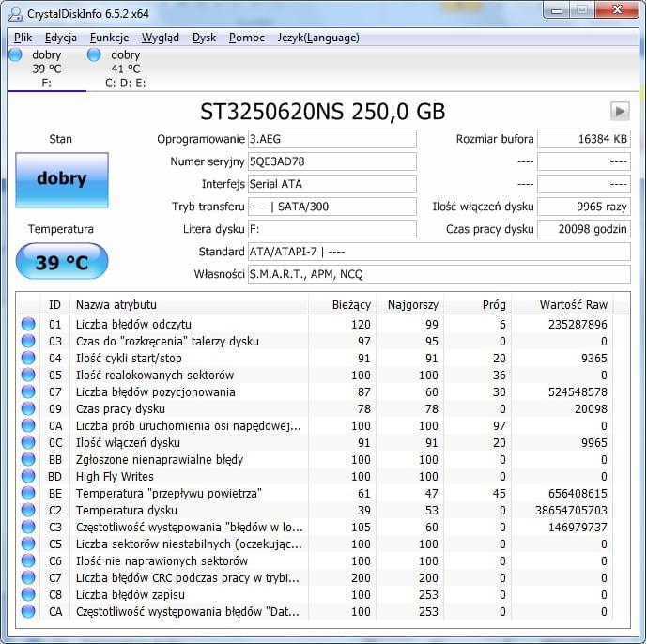Click the Interfejs field showing Serial ATA
This screenshot has height=644, width=647.
332,184
